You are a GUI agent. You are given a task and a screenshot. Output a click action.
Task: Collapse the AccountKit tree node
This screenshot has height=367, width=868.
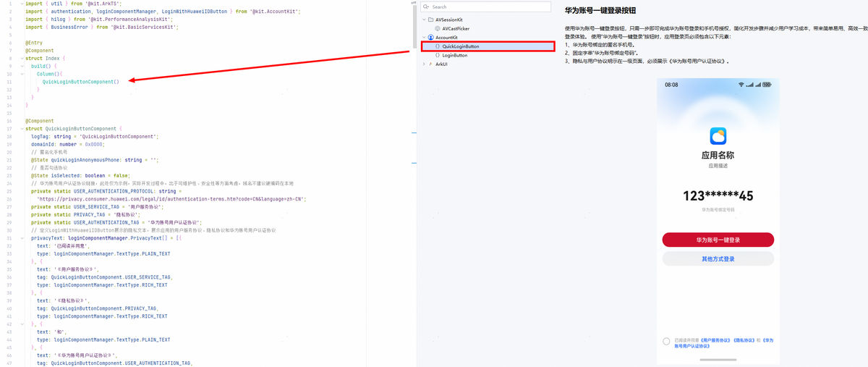424,38
